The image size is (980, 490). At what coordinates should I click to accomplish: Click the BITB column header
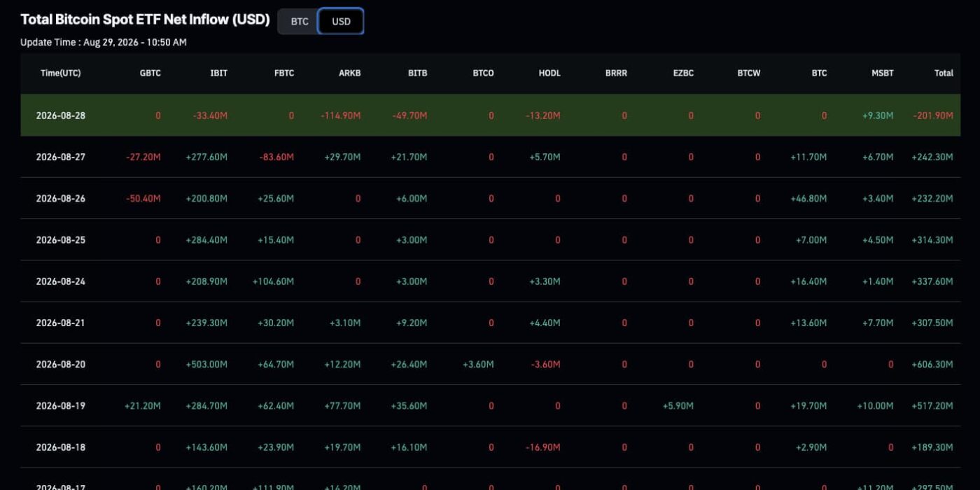pos(417,73)
